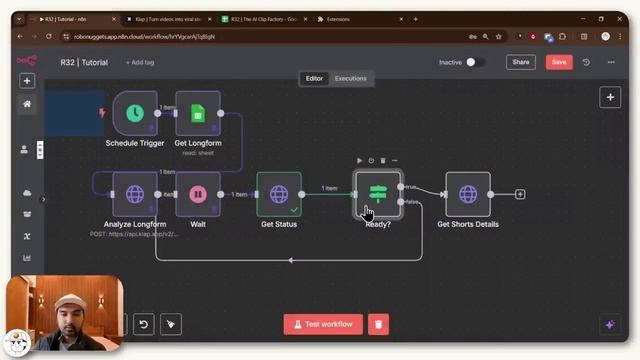The image size is (640, 360).
Task: Open variables icon in sidebar
Action: tap(27, 236)
